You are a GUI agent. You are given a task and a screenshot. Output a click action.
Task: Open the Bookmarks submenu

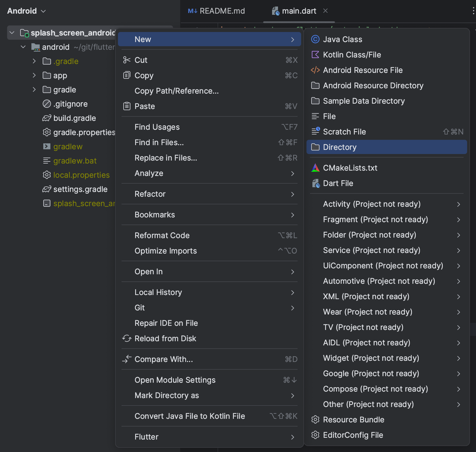click(210, 215)
